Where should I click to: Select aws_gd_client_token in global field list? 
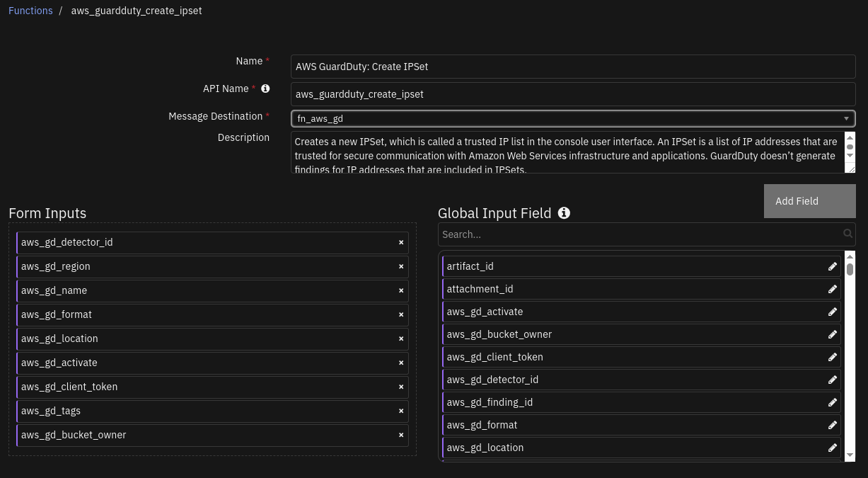642,357
